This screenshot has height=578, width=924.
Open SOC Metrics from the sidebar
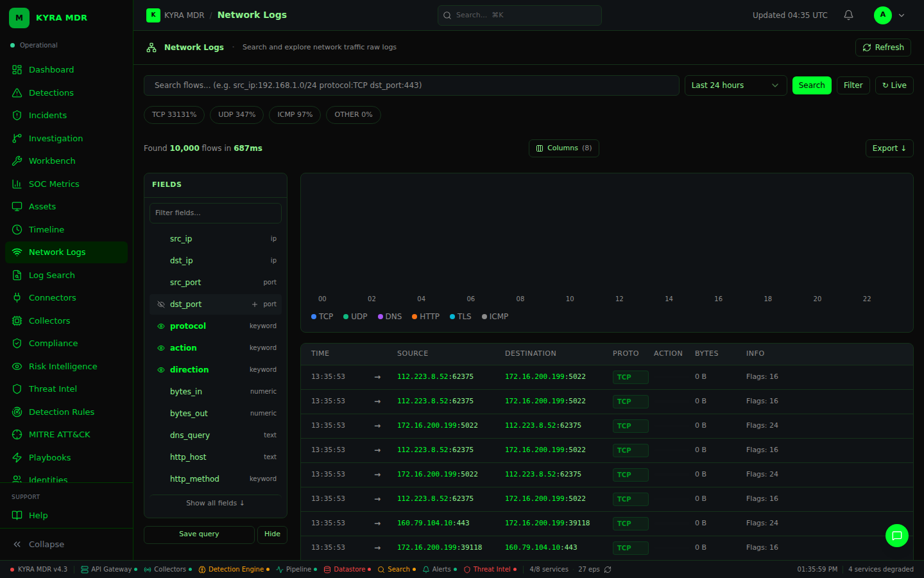pyautogui.click(x=55, y=184)
